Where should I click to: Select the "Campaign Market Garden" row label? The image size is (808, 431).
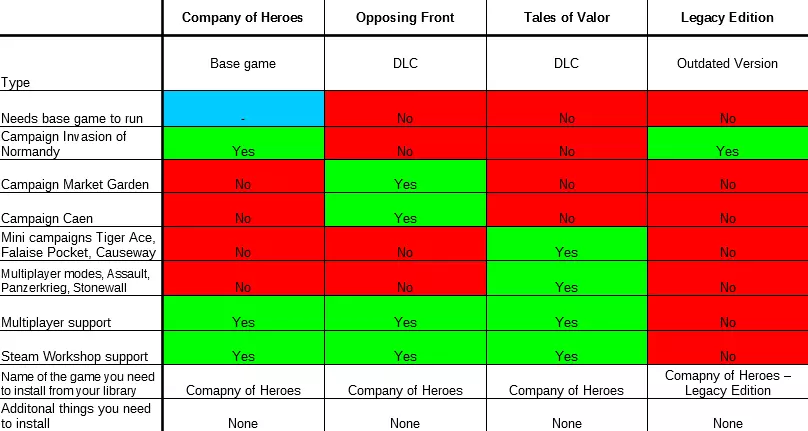click(x=75, y=184)
